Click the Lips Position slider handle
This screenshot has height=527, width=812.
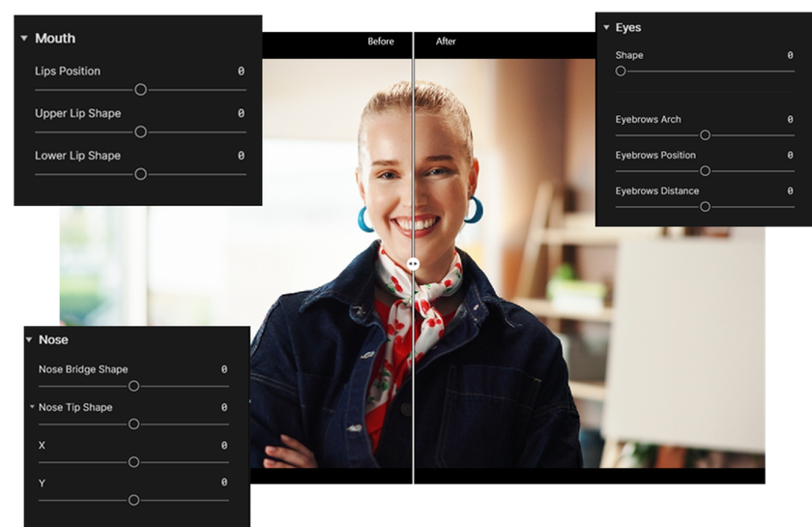[x=140, y=90]
